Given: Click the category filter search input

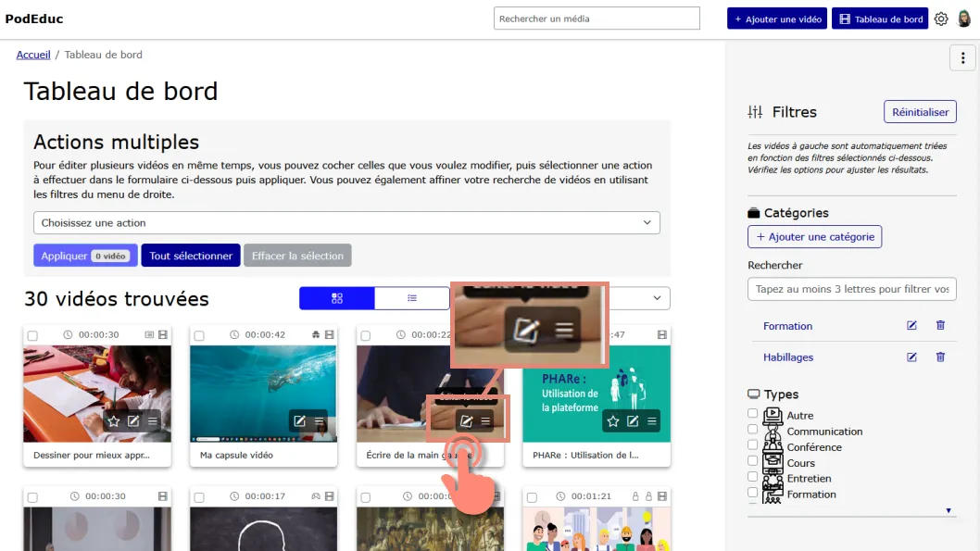Looking at the screenshot, I should [852, 289].
